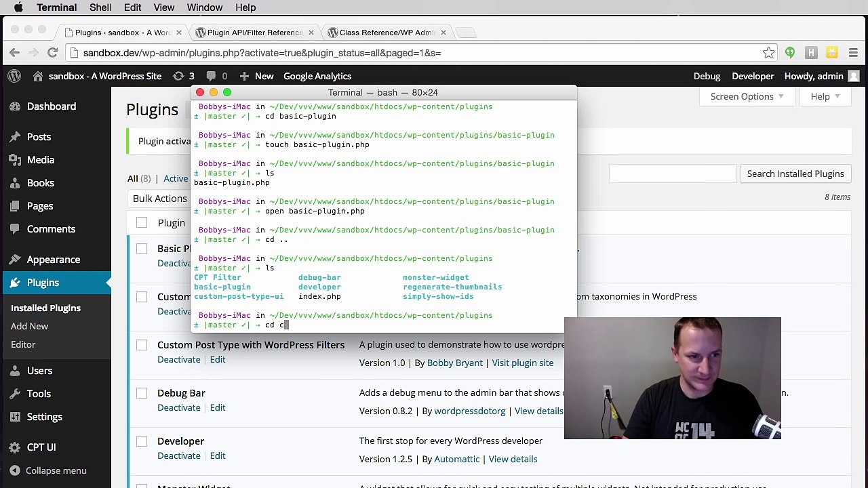
Task: Open Users icon in sidebar
Action: [x=14, y=371]
